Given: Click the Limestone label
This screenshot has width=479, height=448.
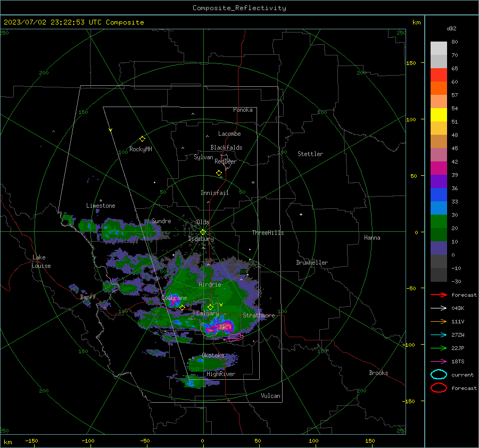Looking at the screenshot, I should 101,206.
